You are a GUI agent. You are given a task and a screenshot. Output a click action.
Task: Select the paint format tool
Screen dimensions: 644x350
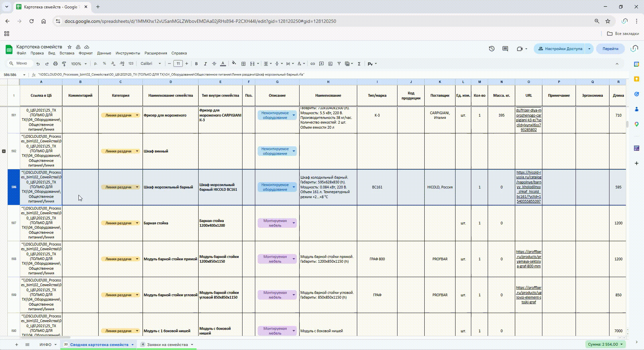(x=64, y=64)
